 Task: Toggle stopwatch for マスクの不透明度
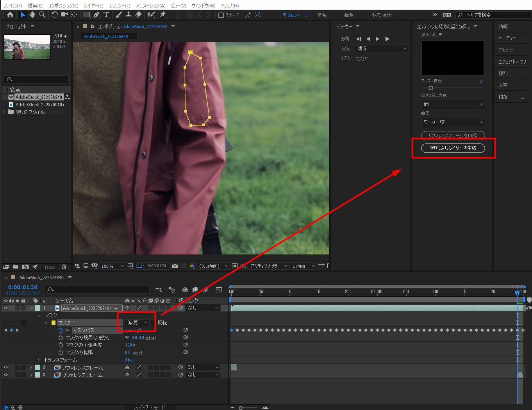tap(61, 345)
